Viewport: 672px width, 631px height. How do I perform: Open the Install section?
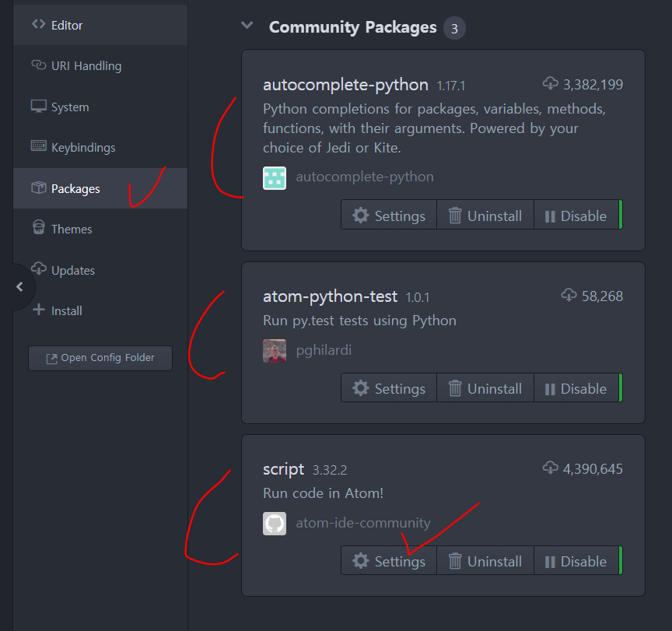tap(100, 310)
